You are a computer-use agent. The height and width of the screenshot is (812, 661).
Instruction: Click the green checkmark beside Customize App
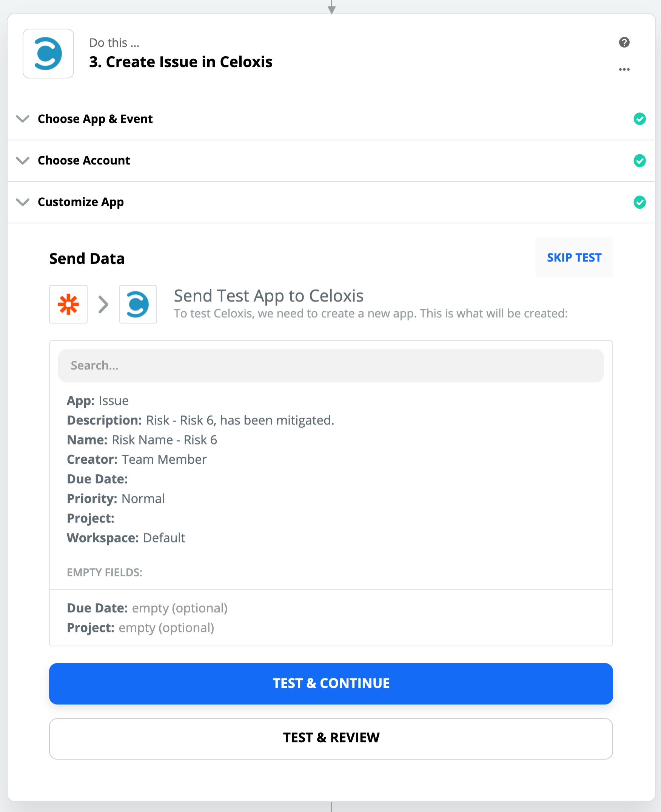click(x=639, y=202)
